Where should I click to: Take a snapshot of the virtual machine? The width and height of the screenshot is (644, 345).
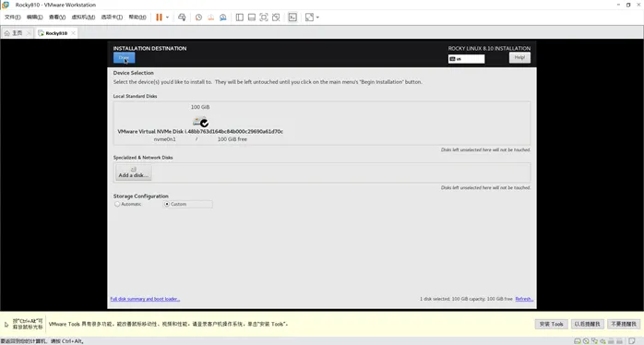(198, 18)
